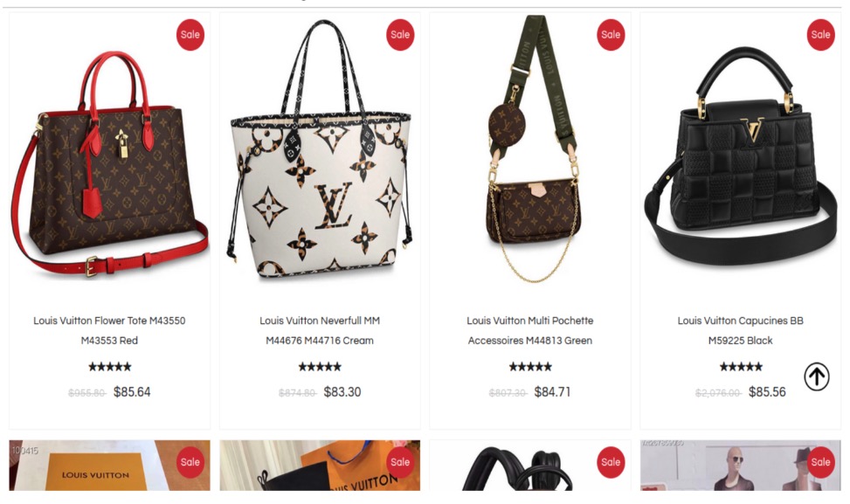Open the black backpack product thumbnail
The image size is (850, 504).
click(x=530, y=466)
